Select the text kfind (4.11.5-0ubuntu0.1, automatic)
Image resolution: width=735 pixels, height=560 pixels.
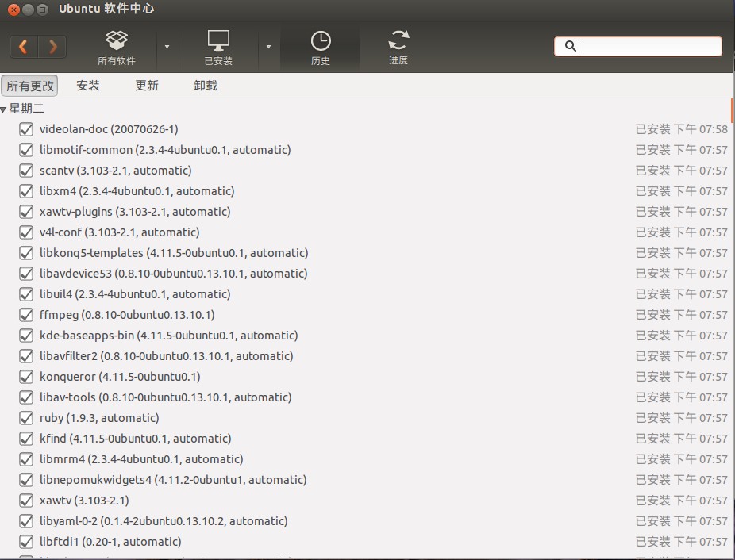click(136, 439)
